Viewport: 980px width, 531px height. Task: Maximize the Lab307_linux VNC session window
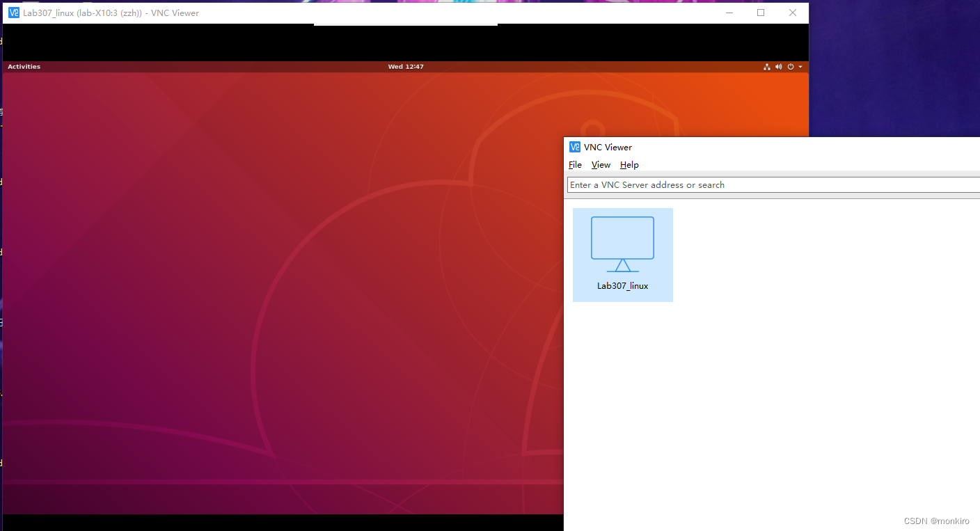coord(761,13)
